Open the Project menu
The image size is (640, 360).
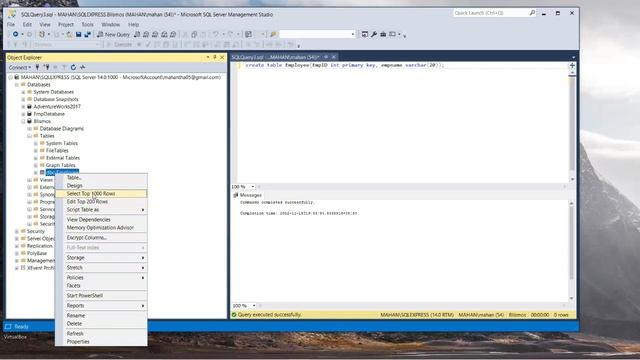point(66,24)
